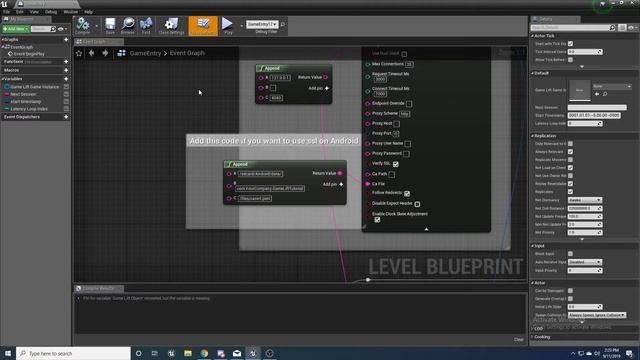Open Play options dropdown arrow
Screen dimensions: 640x360
(x=241, y=26)
